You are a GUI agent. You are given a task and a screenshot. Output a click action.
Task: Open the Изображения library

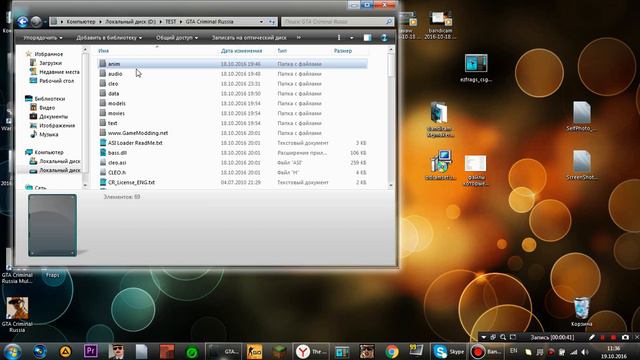click(52, 125)
